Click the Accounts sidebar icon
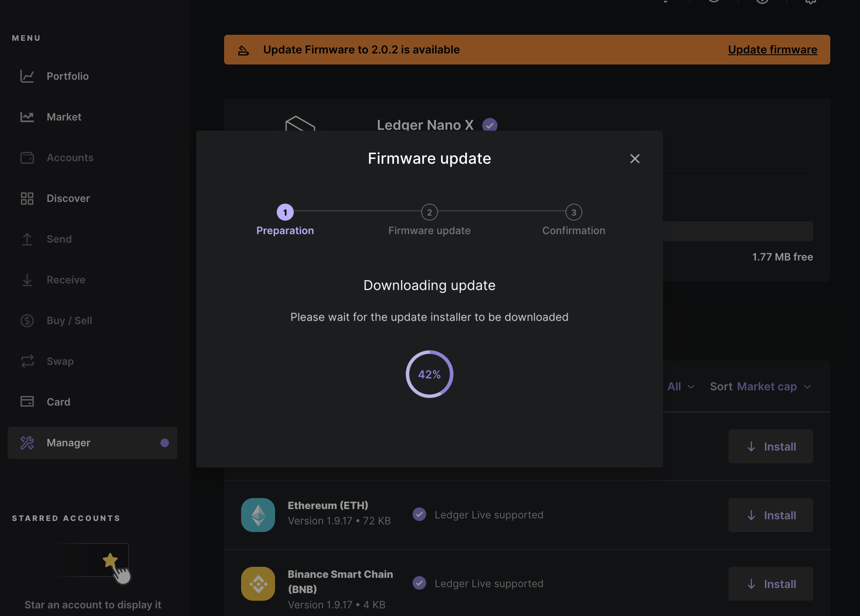860x616 pixels. [x=27, y=157]
